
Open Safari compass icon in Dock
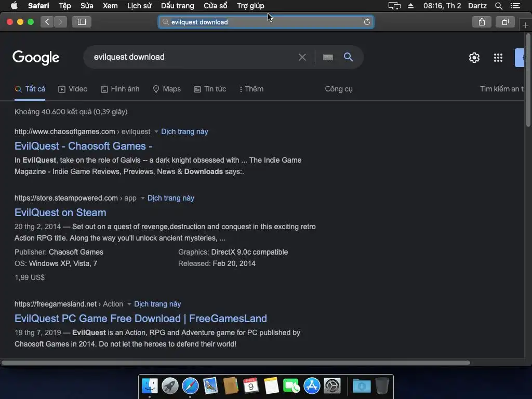190,386
